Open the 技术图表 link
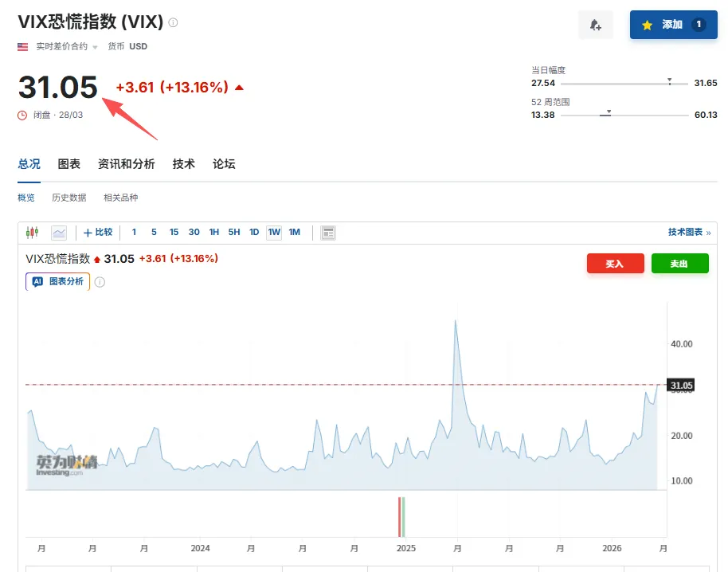This screenshot has width=728, height=572. [x=690, y=232]
